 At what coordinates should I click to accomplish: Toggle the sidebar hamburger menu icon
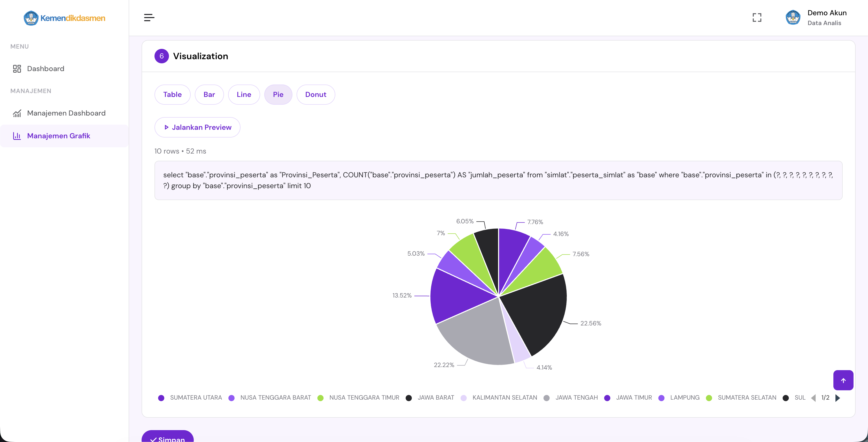149,18
